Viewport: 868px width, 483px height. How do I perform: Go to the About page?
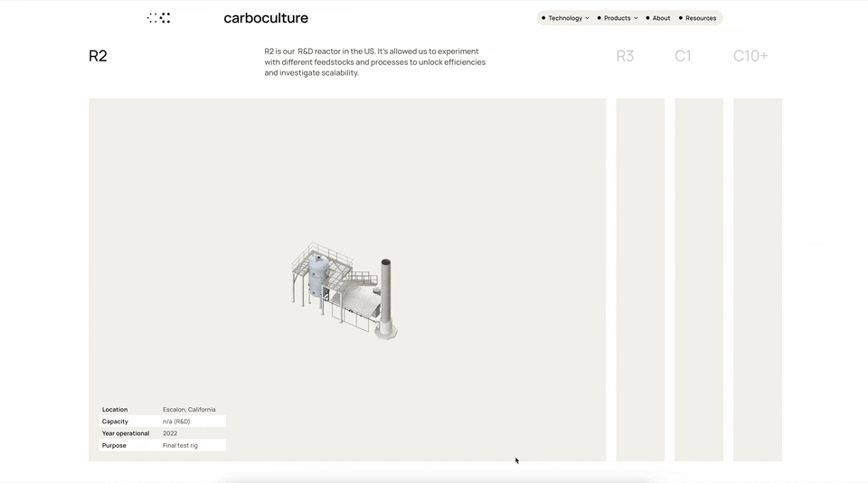coord(658,18)
